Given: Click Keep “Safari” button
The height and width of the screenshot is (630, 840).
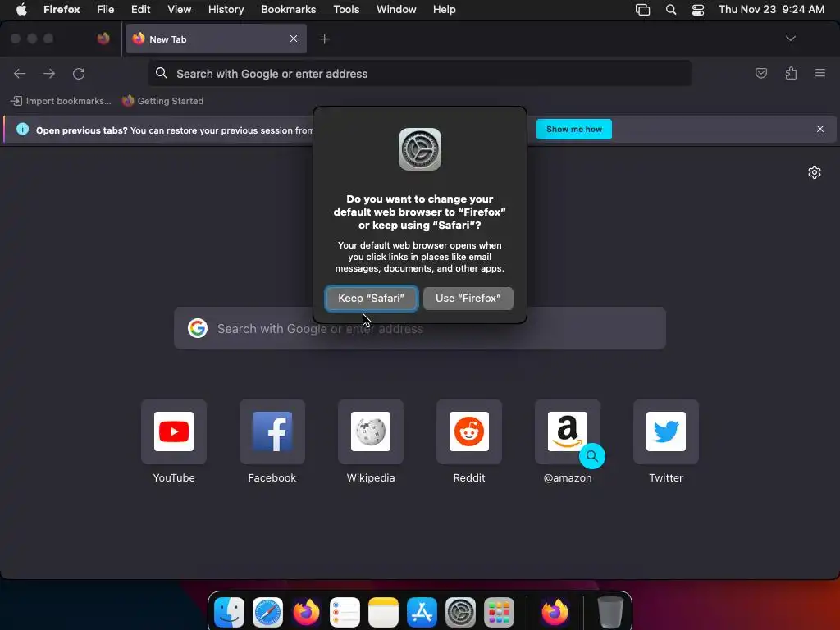Looking at the screenshot, I should click(x=372, y=299).
